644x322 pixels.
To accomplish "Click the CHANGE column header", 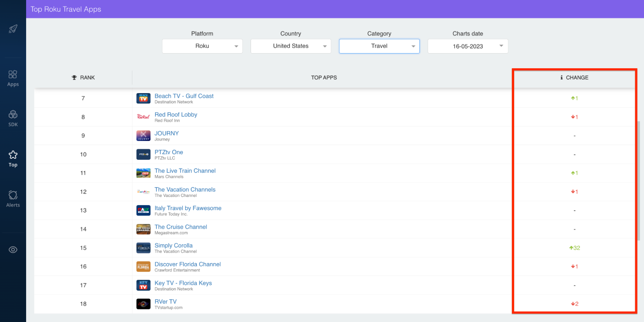I will coord(574,78).
